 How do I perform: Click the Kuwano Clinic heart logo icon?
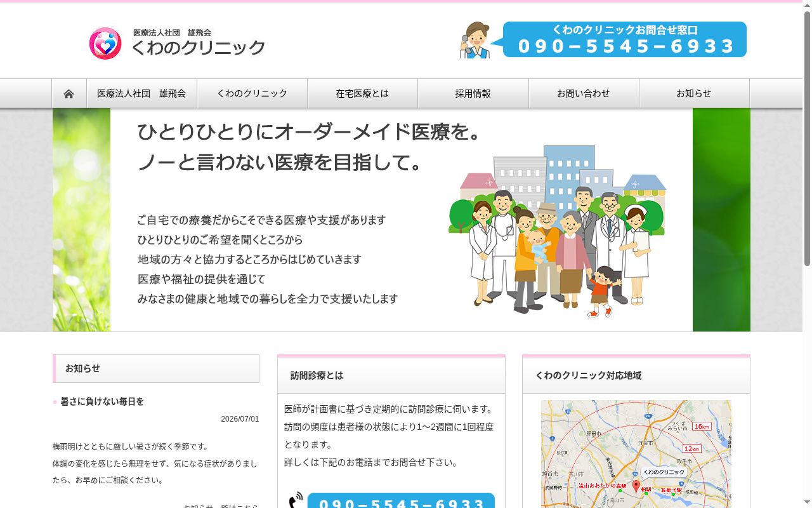pos(105,43)
